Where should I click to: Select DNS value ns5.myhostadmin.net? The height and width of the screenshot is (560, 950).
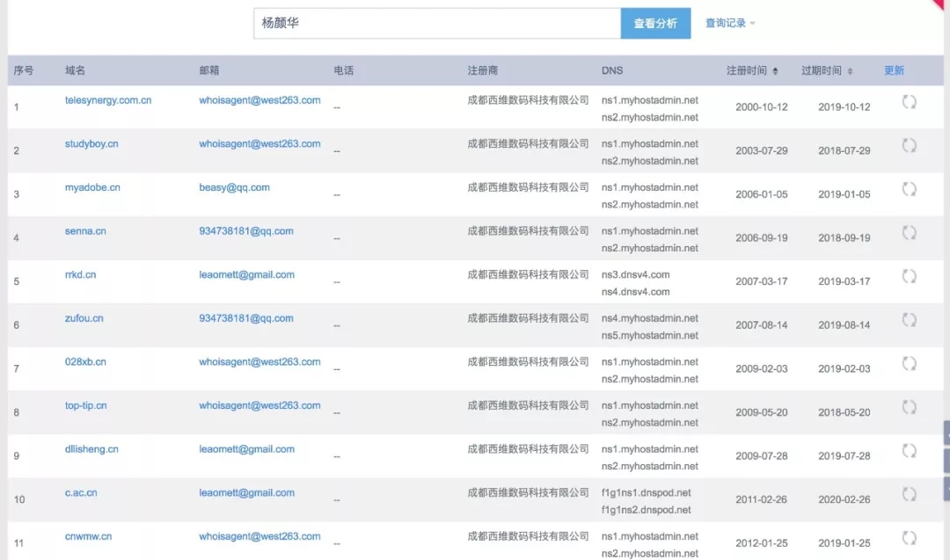coord(649,335)
